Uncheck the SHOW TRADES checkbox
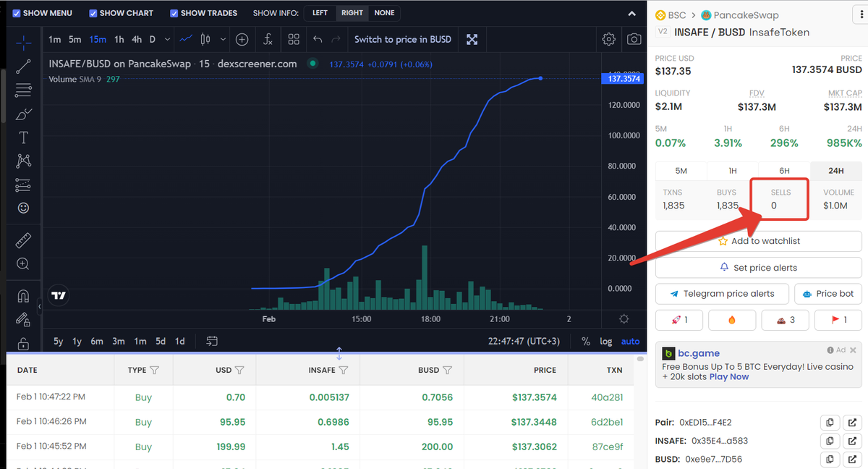The height and width of the screenshot is (469, 868). click(x=174, y=13)
